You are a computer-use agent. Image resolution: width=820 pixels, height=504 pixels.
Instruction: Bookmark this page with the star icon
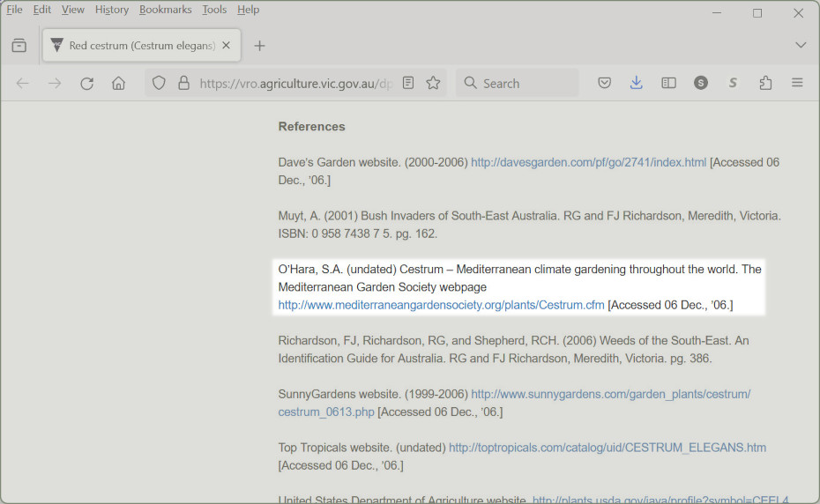click(x=433, y=83)
